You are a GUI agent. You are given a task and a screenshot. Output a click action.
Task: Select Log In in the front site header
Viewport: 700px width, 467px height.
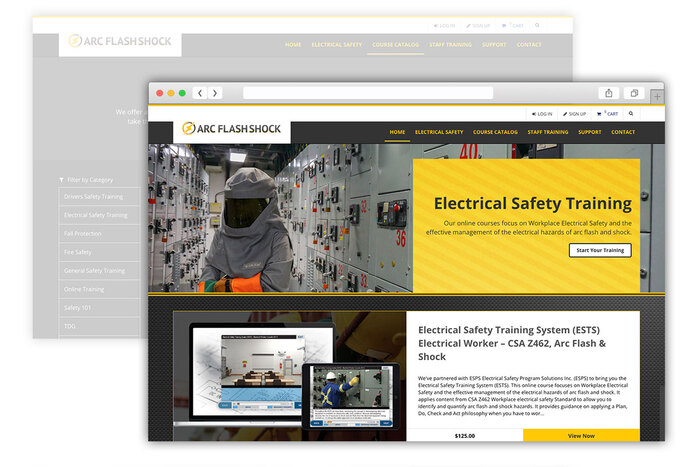[x=542, y=114]
